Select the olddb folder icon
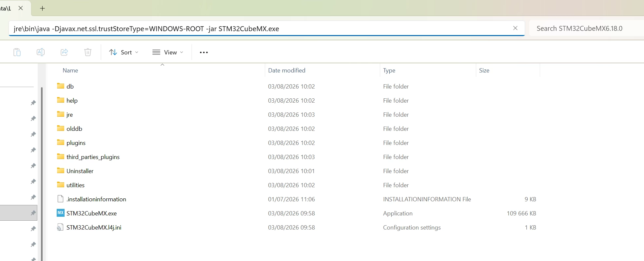 61,128
